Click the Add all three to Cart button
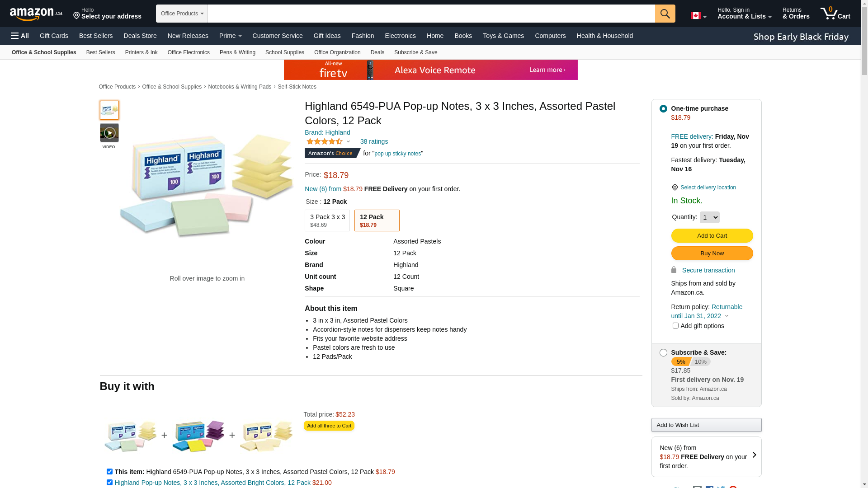The height and width of the screenshot is (488, 868). pyautogui.click(x=329, y=426)
